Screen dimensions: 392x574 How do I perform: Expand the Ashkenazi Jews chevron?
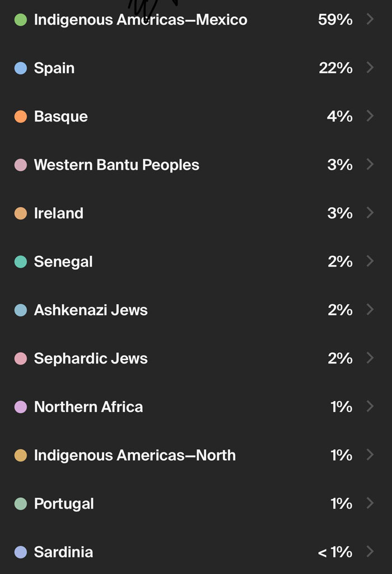370,310
